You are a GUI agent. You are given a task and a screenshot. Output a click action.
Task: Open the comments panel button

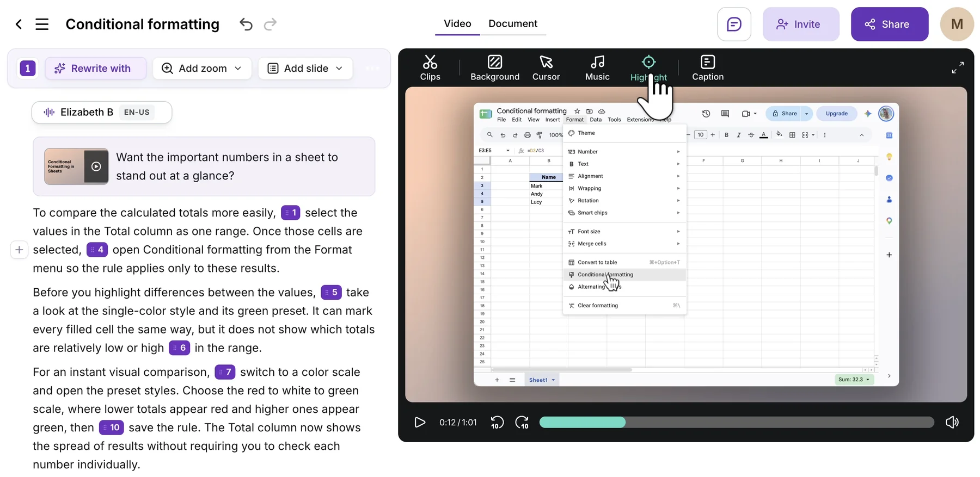[x=734, y=24]
